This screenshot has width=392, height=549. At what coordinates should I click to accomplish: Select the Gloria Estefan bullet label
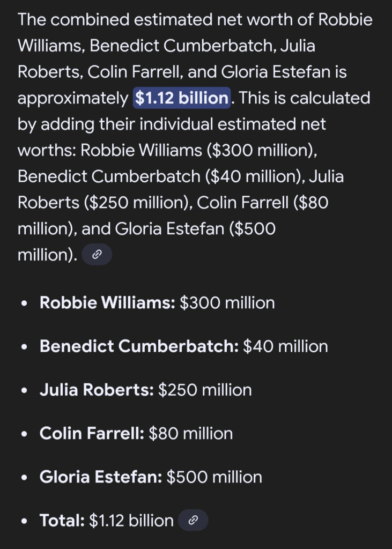coord(101,477)
